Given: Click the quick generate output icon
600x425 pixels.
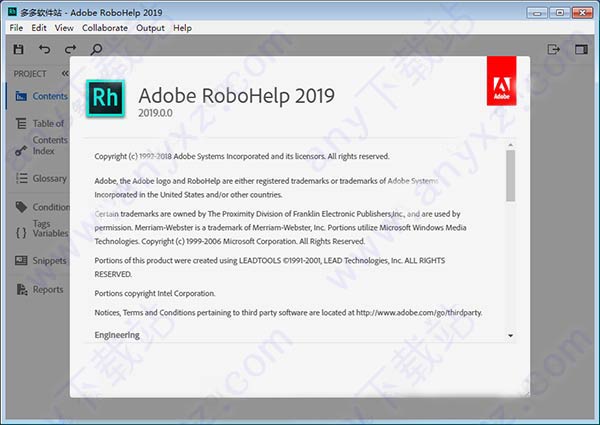Looking at the screenshot, I should pyautogui.click(x=554, y=49).
